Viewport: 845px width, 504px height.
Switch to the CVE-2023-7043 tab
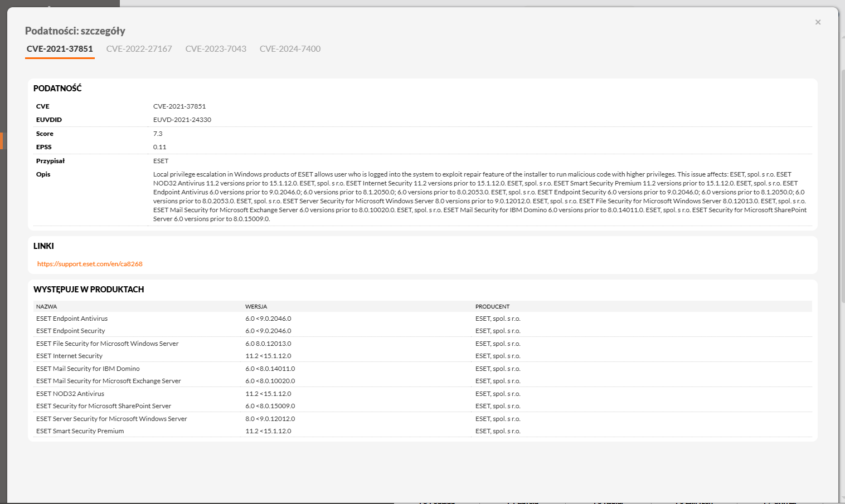(x=216, y=49)
